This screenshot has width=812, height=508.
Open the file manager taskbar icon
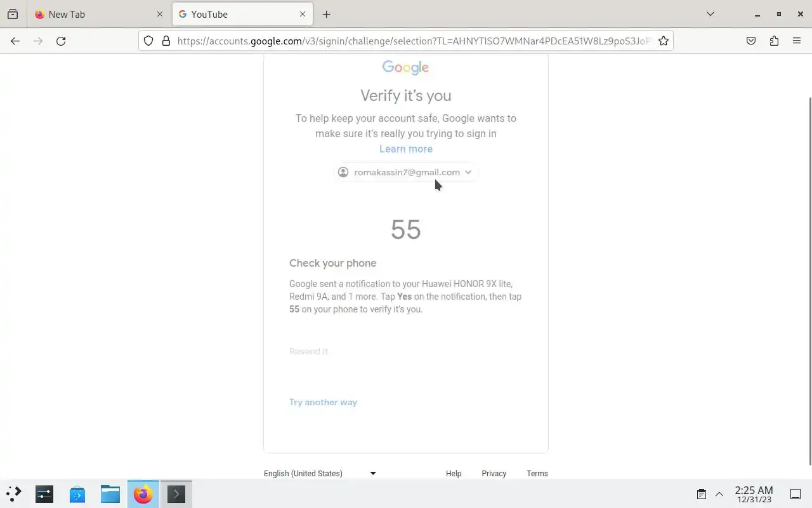click(x=110, y=493)
